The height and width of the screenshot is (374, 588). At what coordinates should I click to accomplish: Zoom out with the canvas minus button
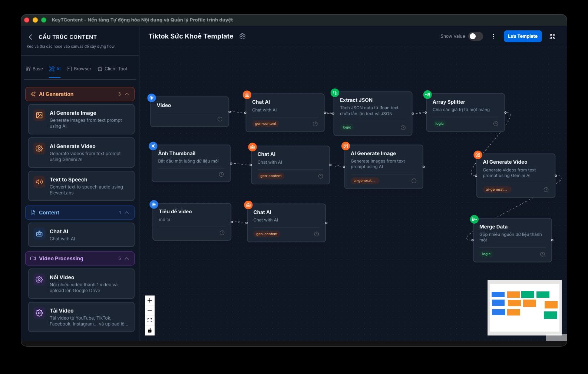tap(150, 310)
